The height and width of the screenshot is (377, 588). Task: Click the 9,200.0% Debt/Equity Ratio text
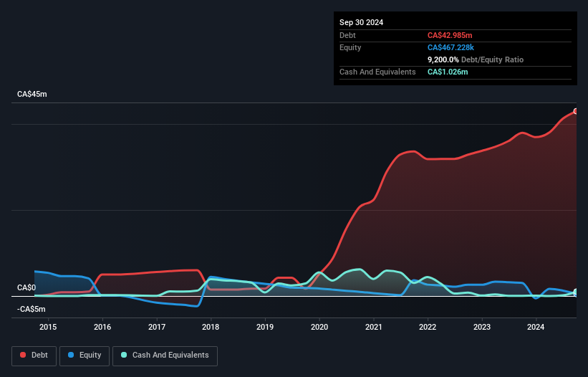[x=476, y=59]
